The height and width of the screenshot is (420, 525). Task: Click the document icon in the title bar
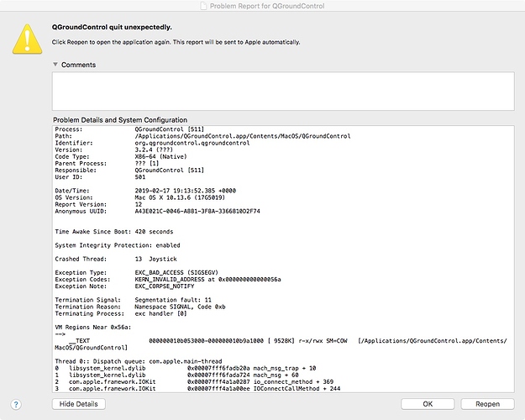(x=203, y=6)
